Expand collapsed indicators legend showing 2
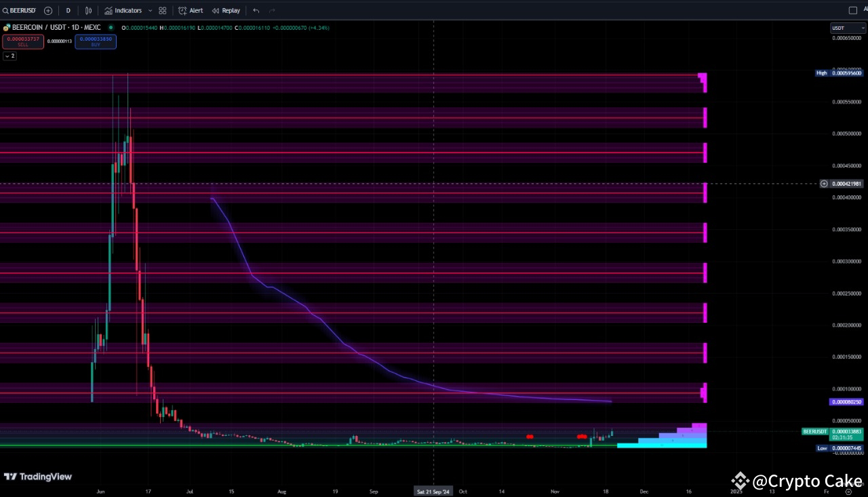 pos(9,56)
